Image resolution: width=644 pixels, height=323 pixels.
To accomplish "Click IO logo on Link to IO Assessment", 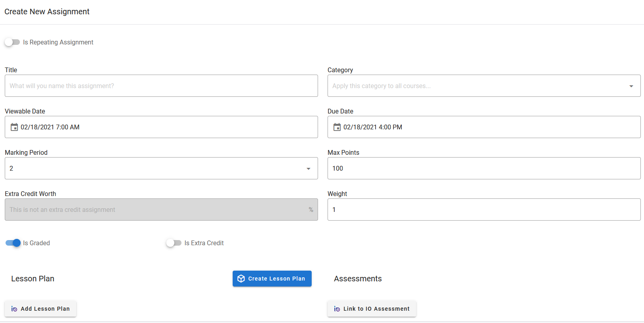I will [x=337, y=309].
